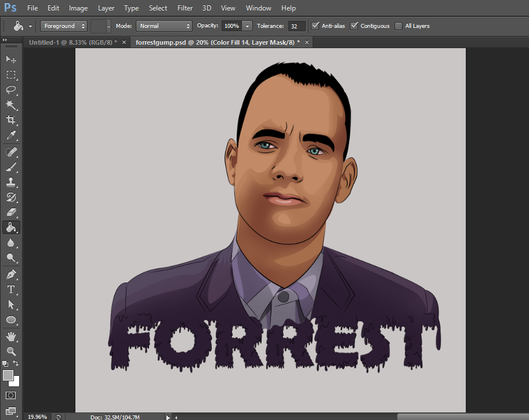529x420 pixels.
Task: Select the Move tool
Action: [11, 59]
